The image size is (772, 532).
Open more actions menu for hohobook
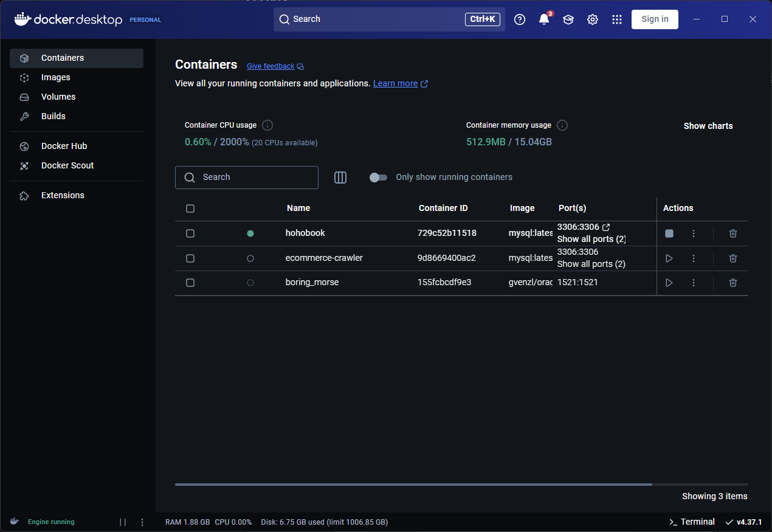(x=694, y=233)
